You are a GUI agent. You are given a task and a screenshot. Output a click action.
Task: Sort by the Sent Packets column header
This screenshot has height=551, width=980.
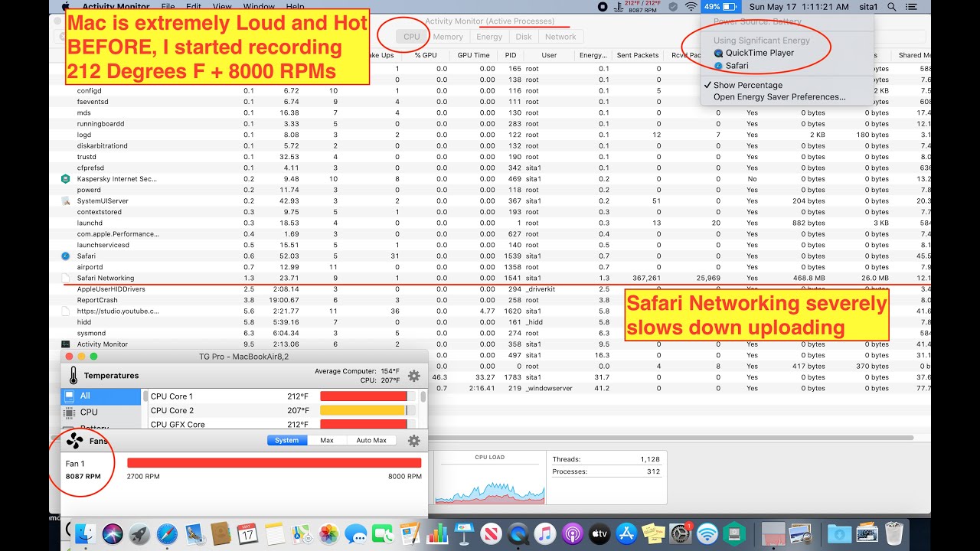[x=637, y=55]
